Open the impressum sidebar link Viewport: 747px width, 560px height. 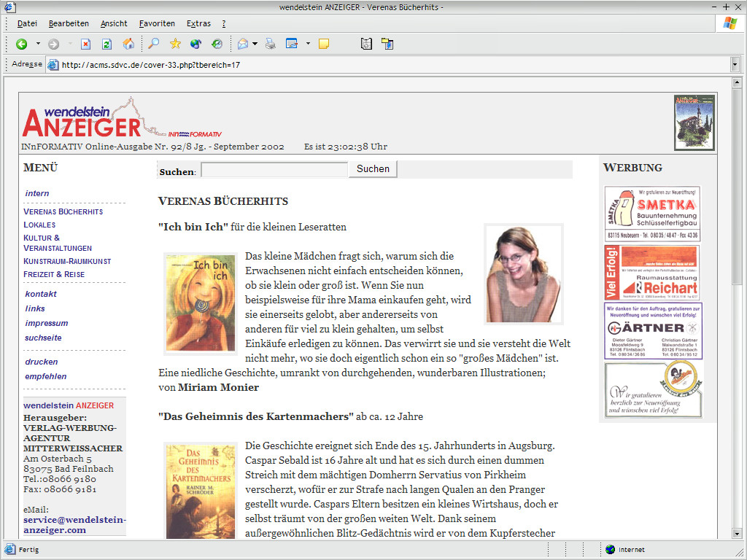coord(46,323)
